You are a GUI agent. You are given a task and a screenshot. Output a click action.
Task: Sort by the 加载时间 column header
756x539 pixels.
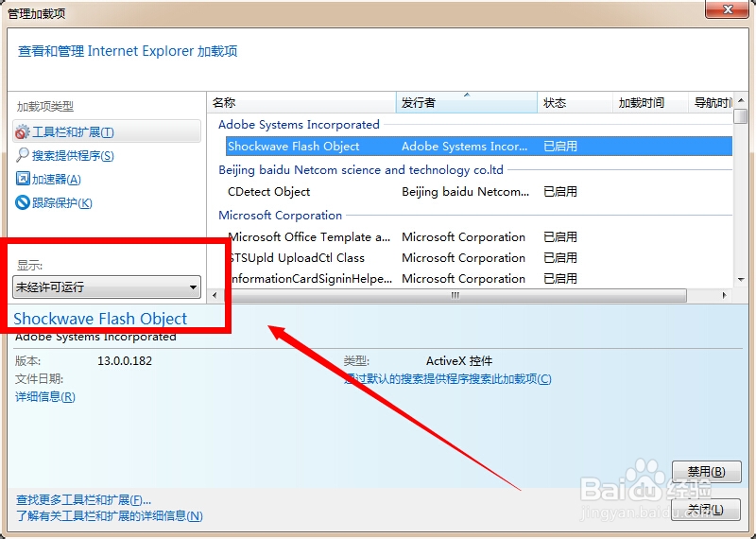(650, 102)
